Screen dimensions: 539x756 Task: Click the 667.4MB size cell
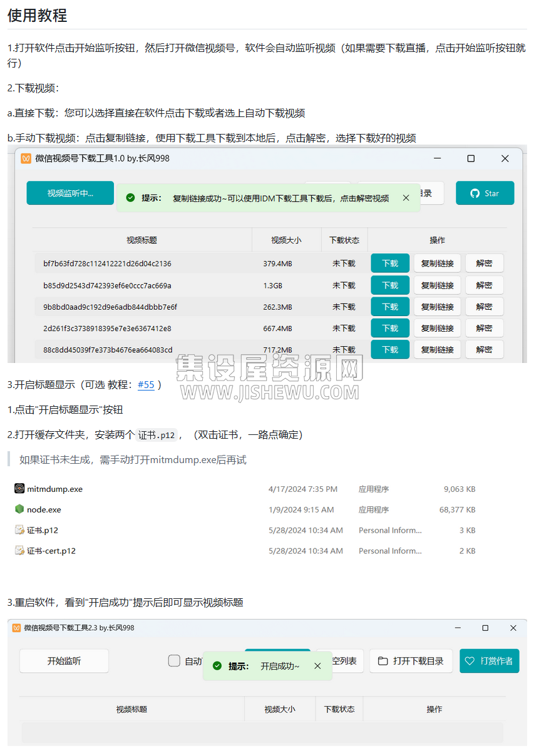278,328
